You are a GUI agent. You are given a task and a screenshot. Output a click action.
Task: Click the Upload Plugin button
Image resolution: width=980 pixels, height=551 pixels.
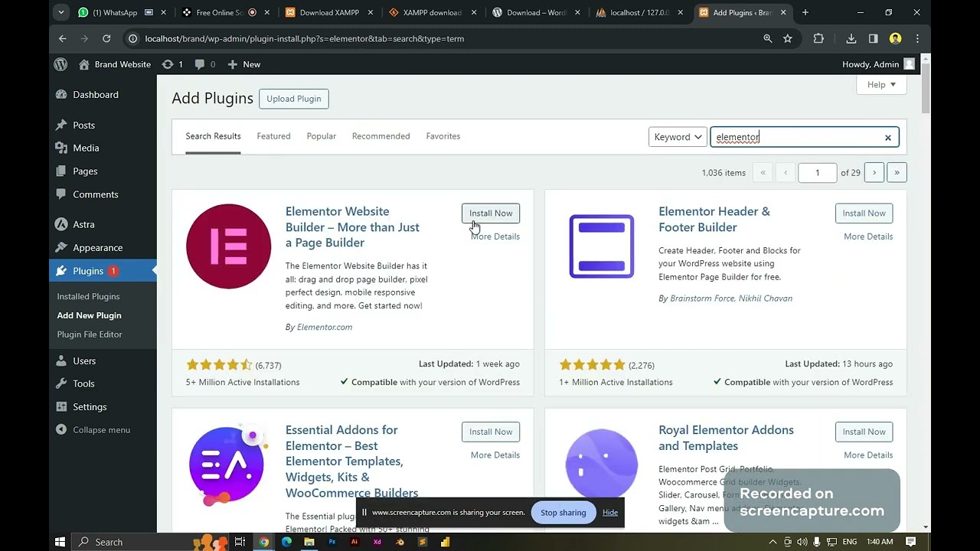click(x=293, y=99)
